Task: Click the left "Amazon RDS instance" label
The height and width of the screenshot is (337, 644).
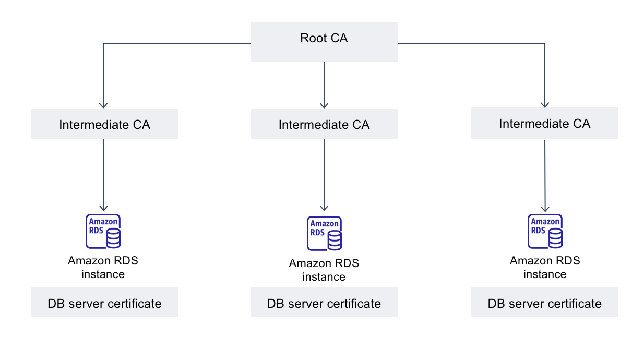Action: [103, 267]
